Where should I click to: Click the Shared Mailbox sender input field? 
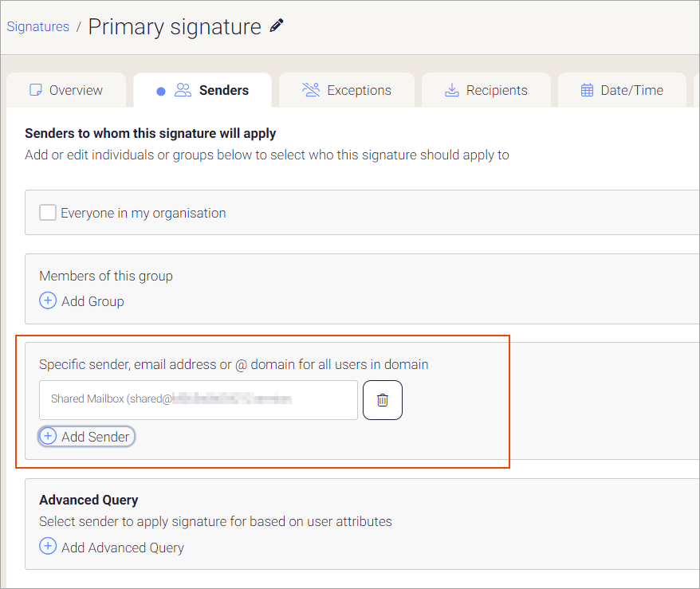[198, 400]
